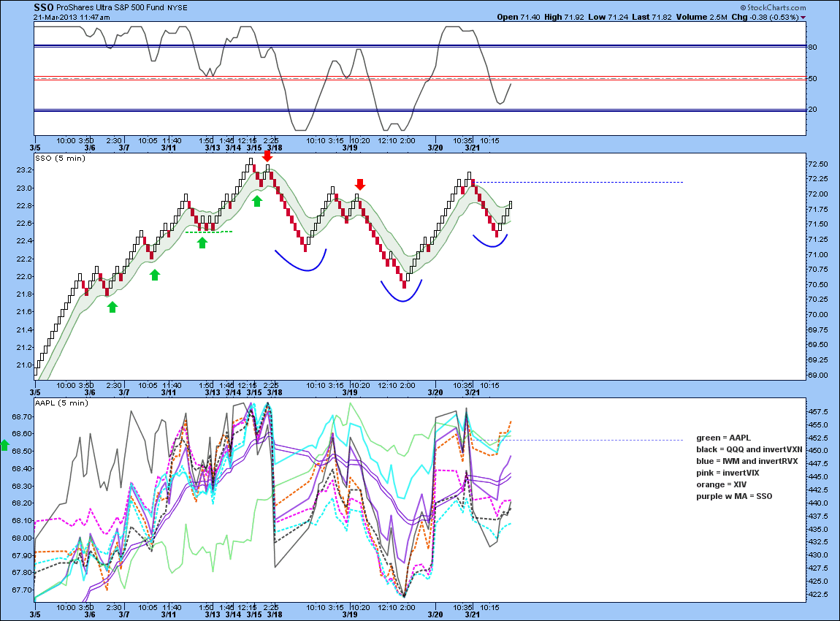Viewport: 840px width, 621px height.
Task: Click the Low 71.24 quote value
Action: [x=608, y=17]
